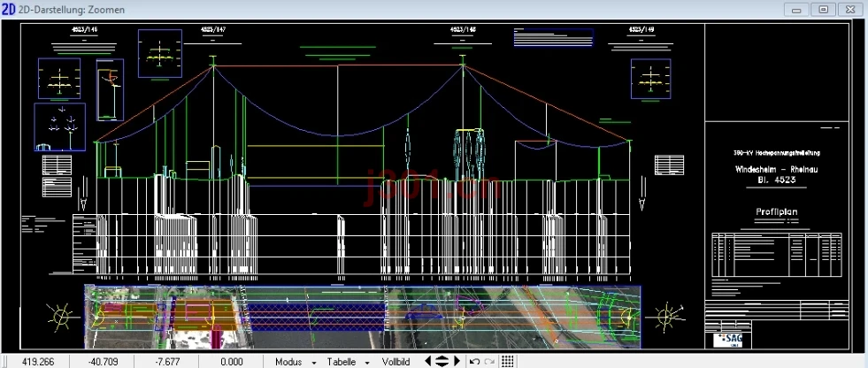The height and width of the screenshot is (368, 868).
Task: Click the 380-kV Hochspannungsfreileitung caption
Action: (x=776, y=153)
